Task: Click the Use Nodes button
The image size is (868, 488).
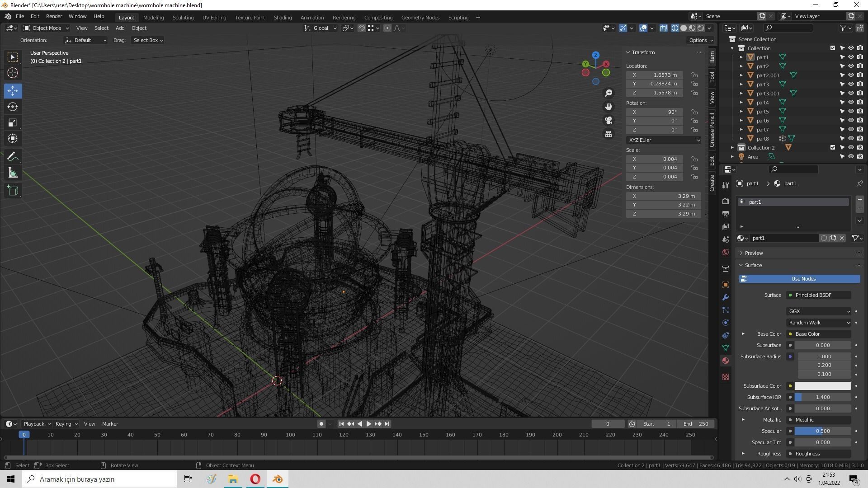Action: click(x=800, y=279)
